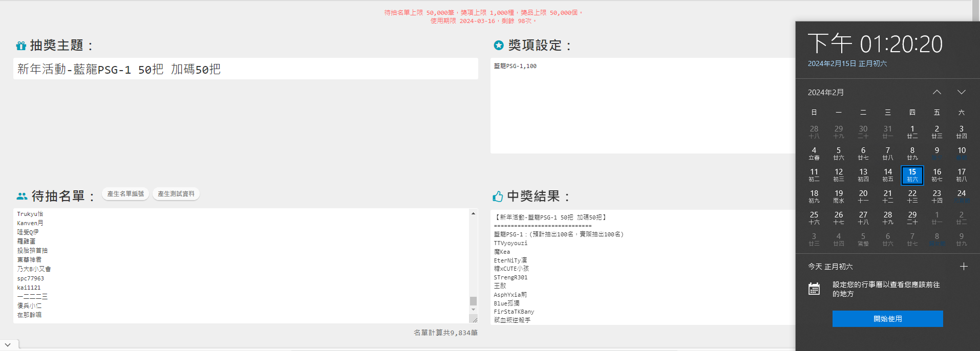980x351 pixels.
Task: Go to previous month with the up arrow
Action: pyautogui.click(x=937, y=92)
